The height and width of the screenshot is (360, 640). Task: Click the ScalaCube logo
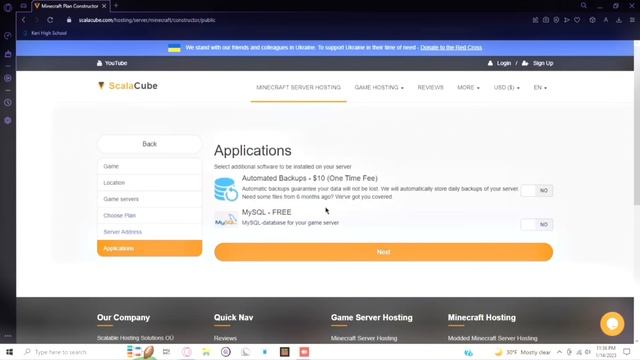(x=128, y=86)
